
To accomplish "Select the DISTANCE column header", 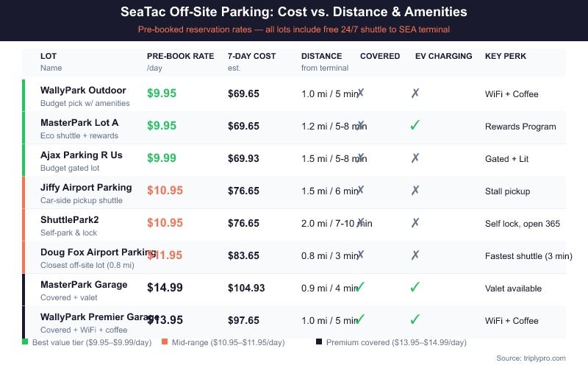I will [321, 56].
